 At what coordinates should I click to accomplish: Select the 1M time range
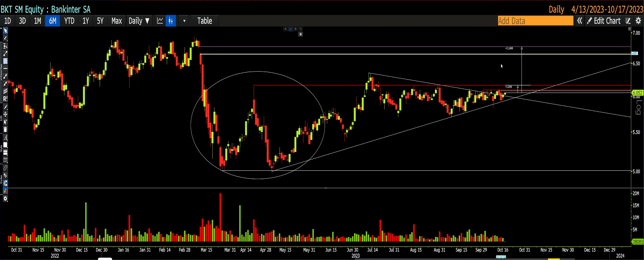pos(38,21)
